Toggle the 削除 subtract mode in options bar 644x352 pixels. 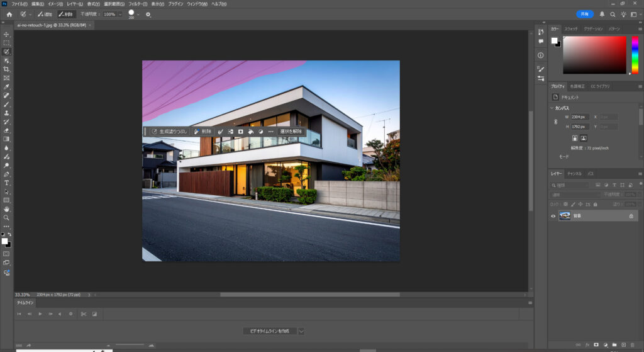(66, 14)
